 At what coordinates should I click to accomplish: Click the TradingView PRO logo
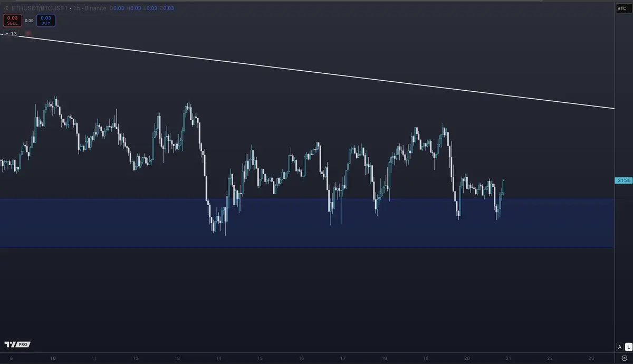point(17,344)
